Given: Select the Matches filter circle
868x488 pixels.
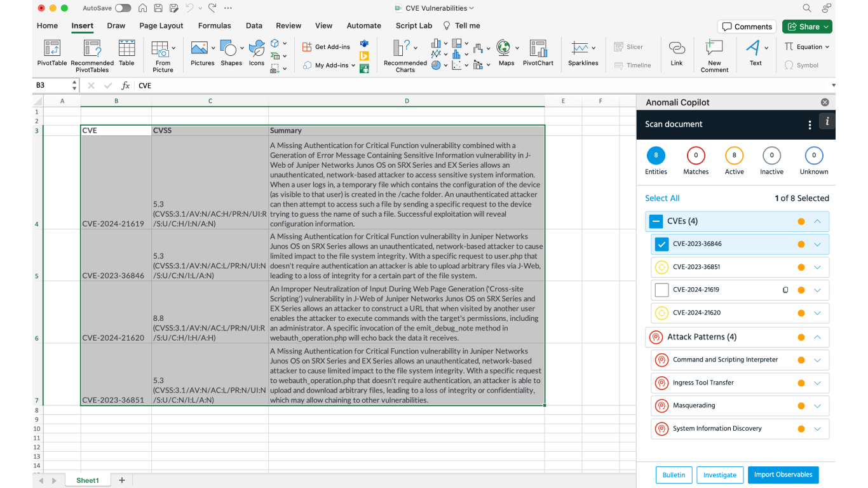Looking at the screenshot, I should [696, 156].
